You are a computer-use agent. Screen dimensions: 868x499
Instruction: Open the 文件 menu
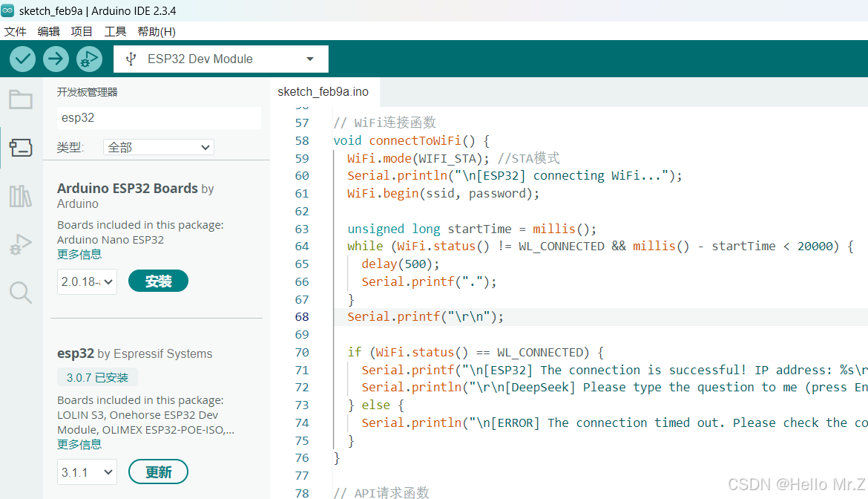(16, 32)
